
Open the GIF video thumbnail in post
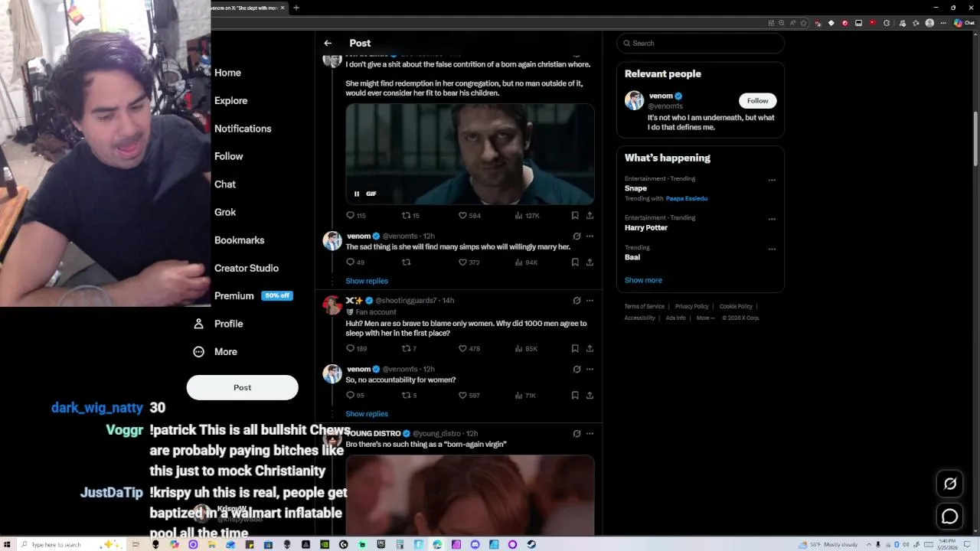(x=470, y=155)
